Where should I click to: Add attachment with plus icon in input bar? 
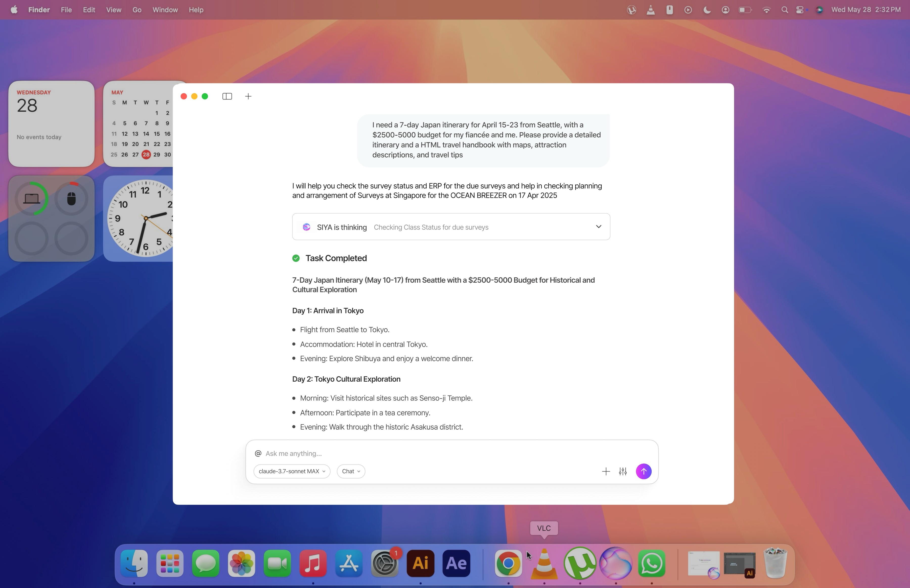(606, 472)
